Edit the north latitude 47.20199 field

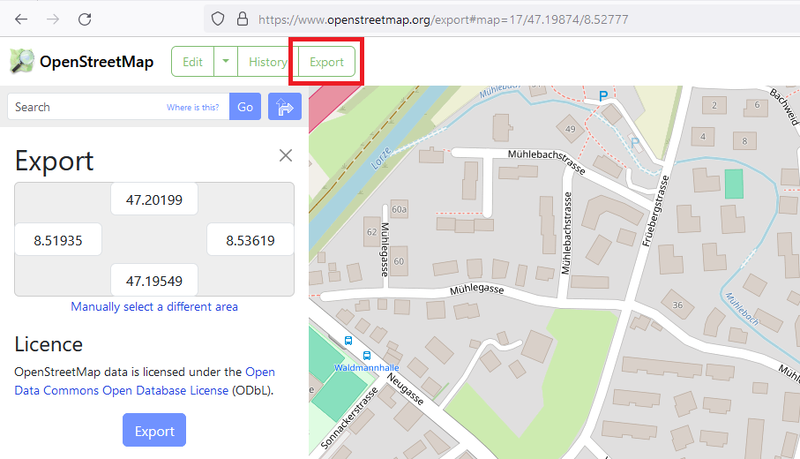point(154,199)
